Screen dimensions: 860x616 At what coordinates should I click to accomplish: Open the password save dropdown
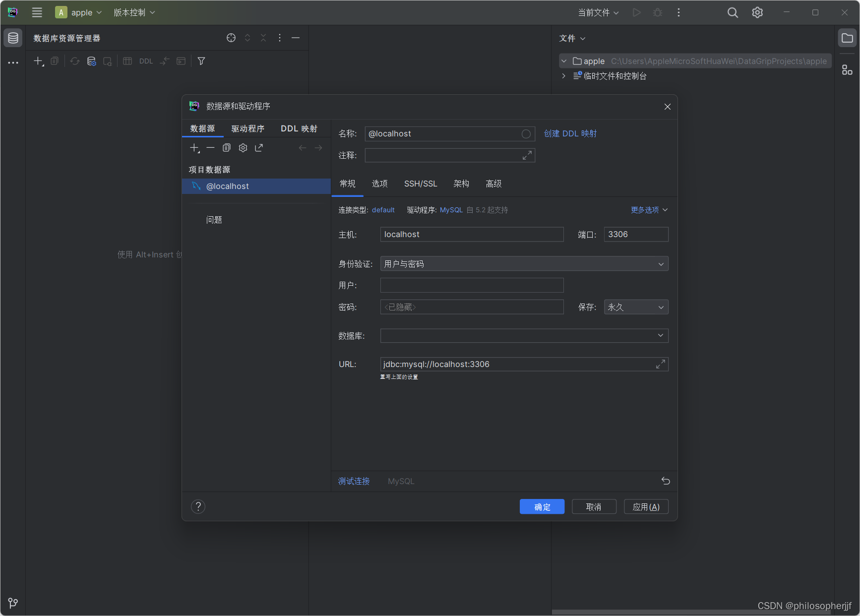pos(636,307)
